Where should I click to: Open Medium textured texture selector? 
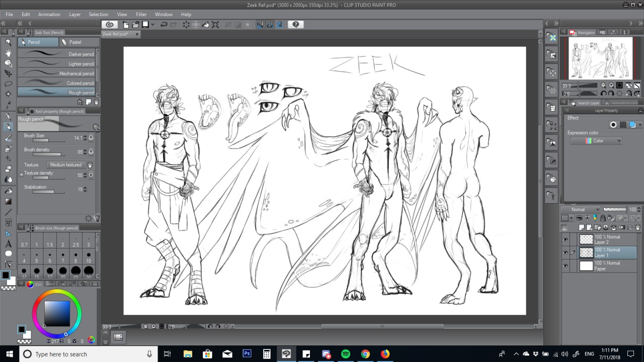coord(66,165)
